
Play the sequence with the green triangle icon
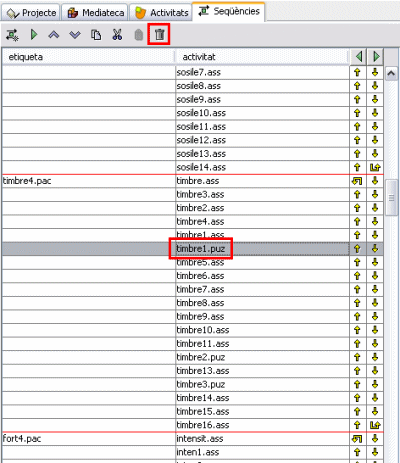[34, 35]
